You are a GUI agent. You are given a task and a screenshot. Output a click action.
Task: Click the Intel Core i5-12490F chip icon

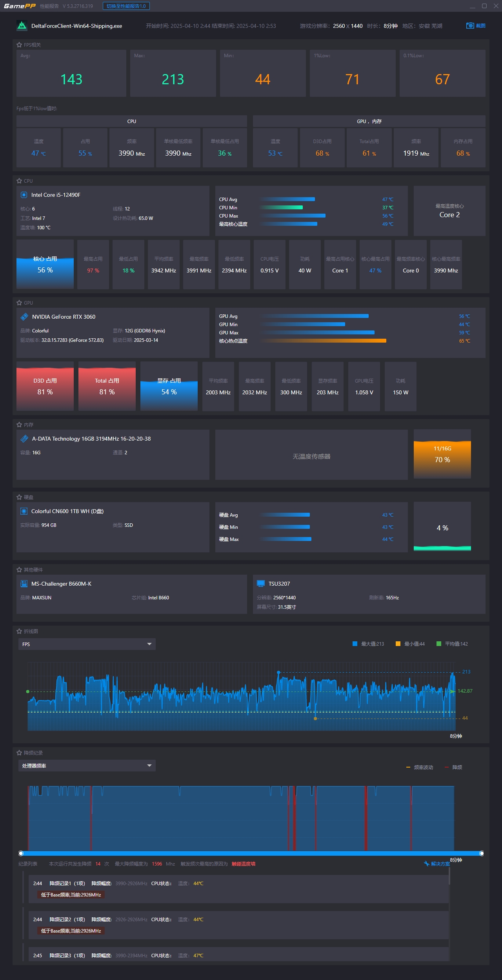click(24, 195)
